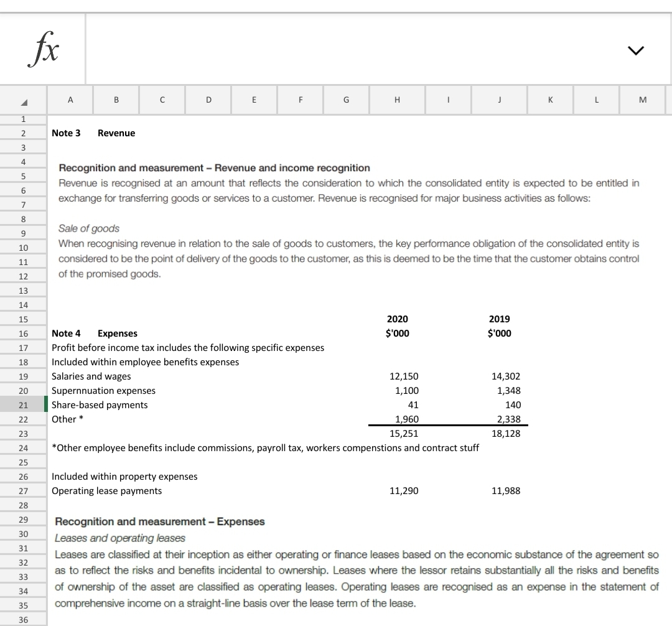Select the Note 4 Expenses cell
The image size is (672, 626).
point(70,333)
